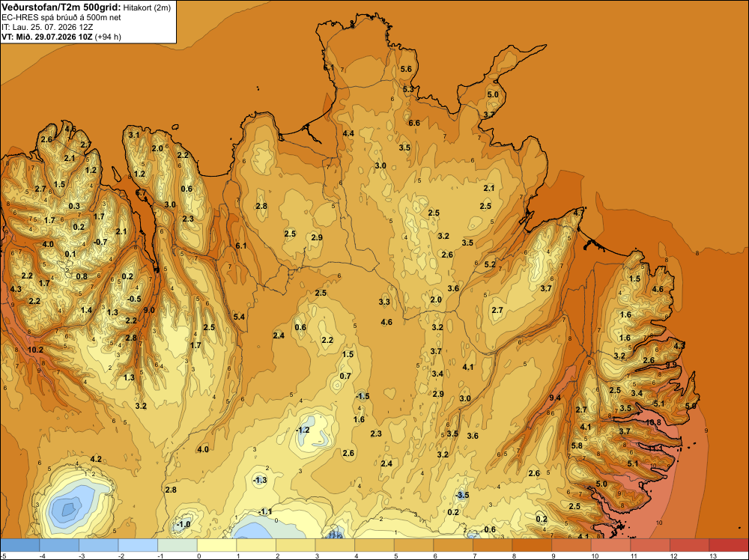This screenshot has width=749, height=560.
Task: Select the legend tick label 0
Action: coord(198,556)
